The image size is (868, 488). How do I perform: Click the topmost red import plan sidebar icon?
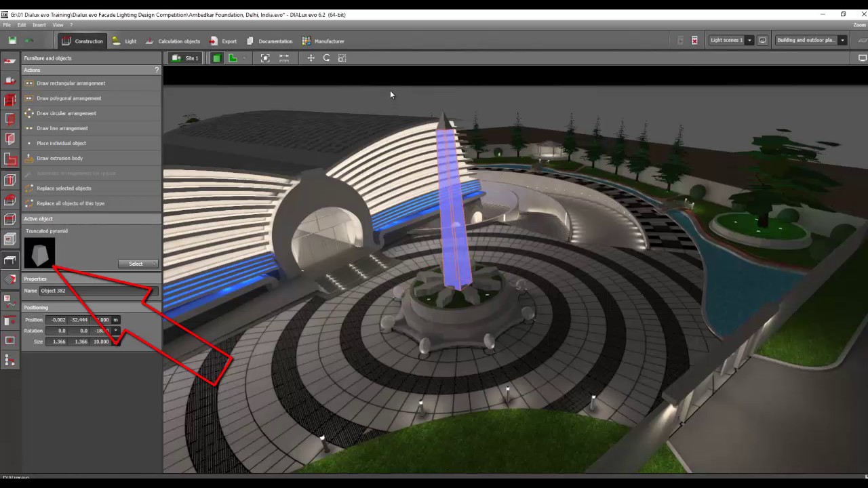tap(10, 61)
